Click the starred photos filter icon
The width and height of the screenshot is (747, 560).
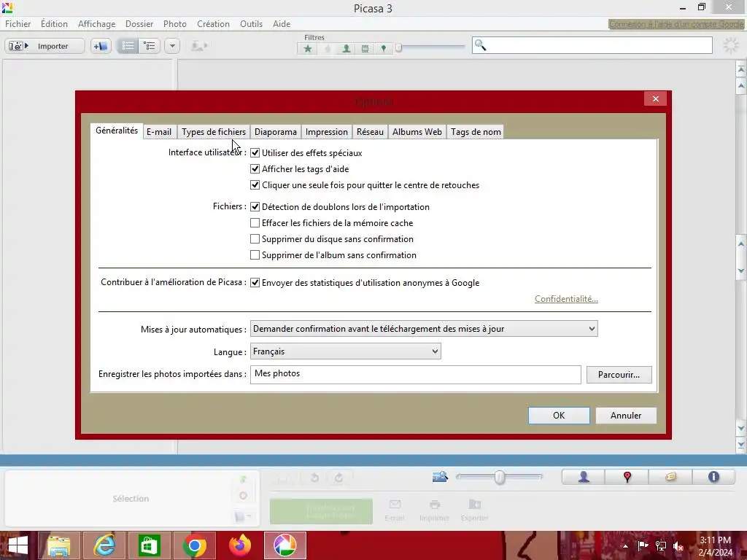click(x=308, y=49)
